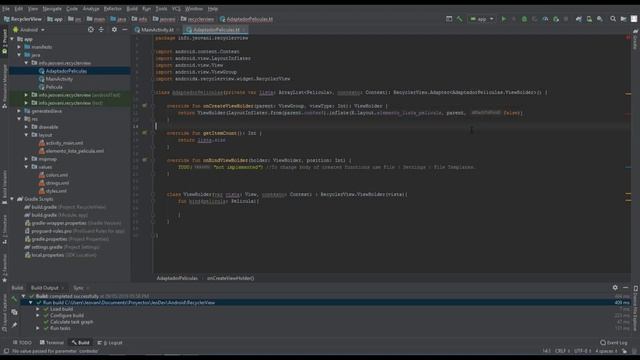Expand the Load build step

38,309
